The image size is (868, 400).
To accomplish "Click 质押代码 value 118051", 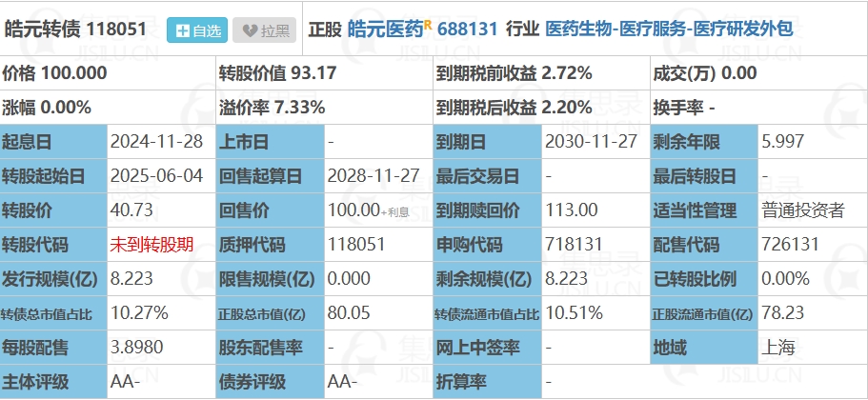I will tap(356, 245).
